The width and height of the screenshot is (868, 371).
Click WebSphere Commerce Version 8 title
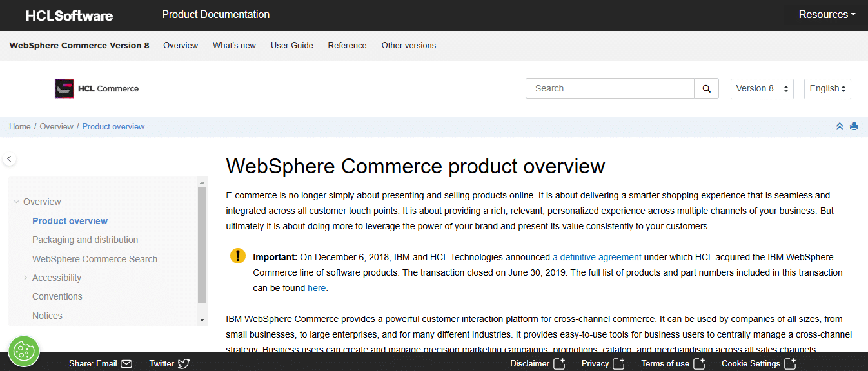click(x=79, y=45)
